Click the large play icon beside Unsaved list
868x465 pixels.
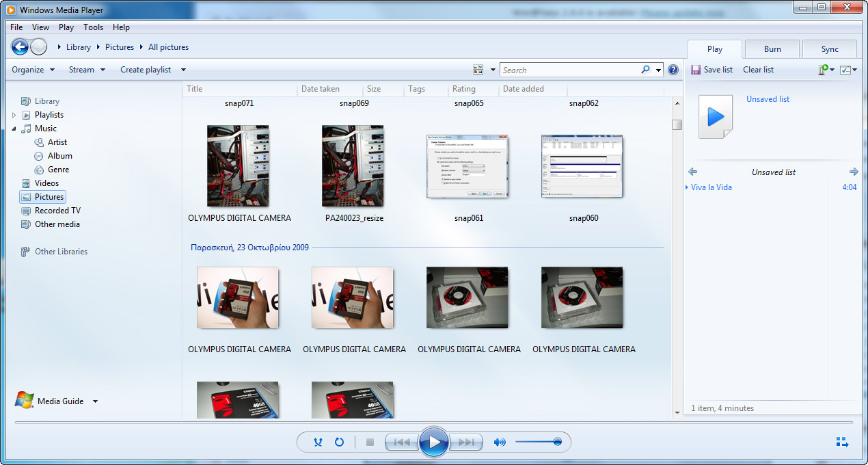click(716, 117)
